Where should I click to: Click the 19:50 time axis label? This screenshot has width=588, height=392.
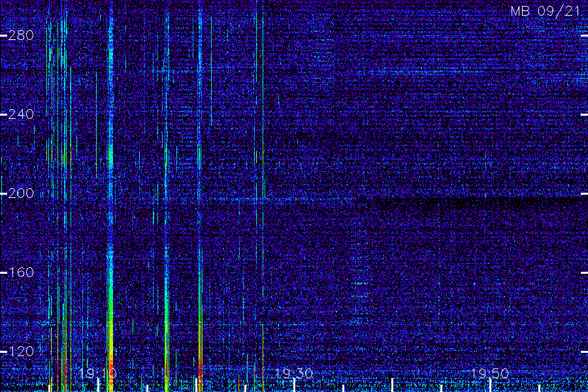(x=490, y=374)
